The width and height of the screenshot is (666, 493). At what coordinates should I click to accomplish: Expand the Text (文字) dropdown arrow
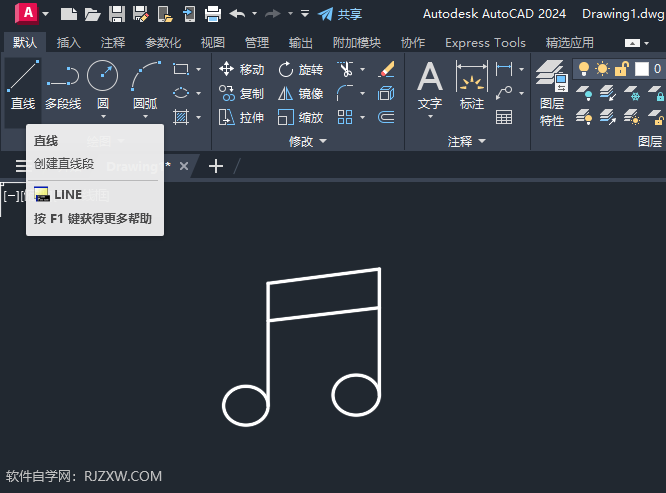coord(430,116)
